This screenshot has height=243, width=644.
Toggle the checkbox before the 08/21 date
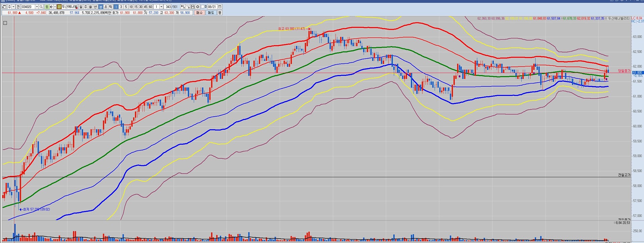pyautogui.click(x=203, y=7)
